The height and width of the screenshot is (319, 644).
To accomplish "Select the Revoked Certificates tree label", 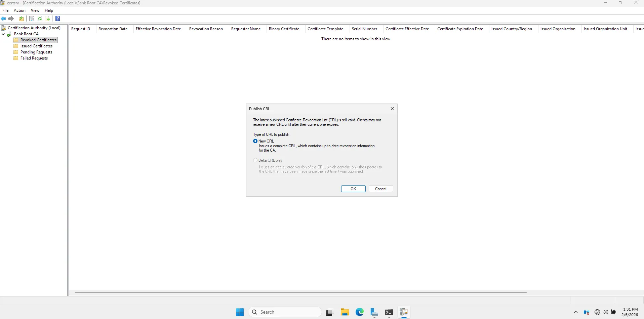I will (38, 40).
